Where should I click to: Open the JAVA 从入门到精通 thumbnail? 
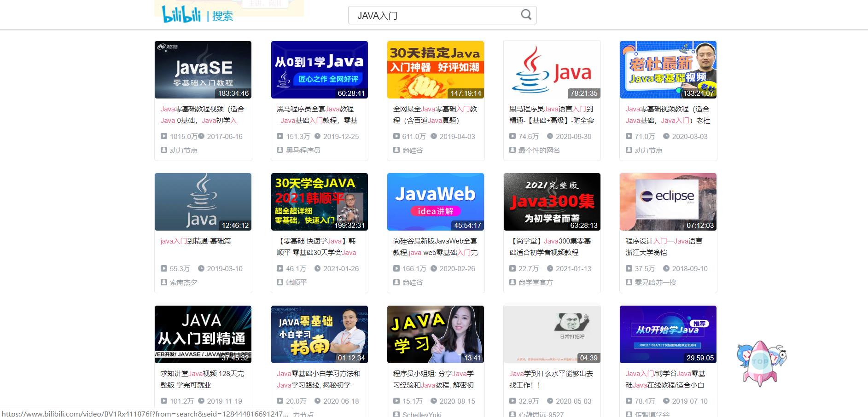coord(203,334)
